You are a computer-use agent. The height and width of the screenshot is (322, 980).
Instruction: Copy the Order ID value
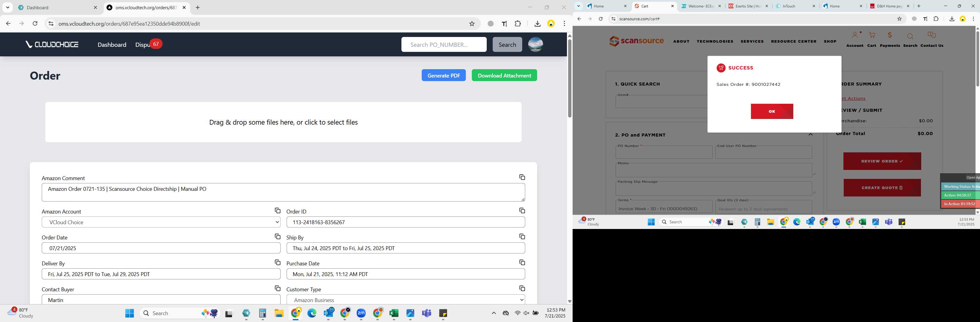point(522,210)
